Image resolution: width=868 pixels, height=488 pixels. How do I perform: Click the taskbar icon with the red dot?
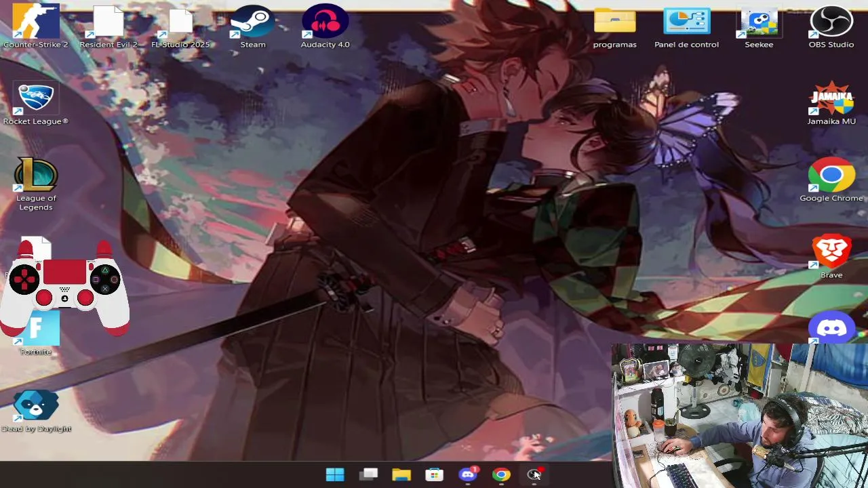click(534, 474)
